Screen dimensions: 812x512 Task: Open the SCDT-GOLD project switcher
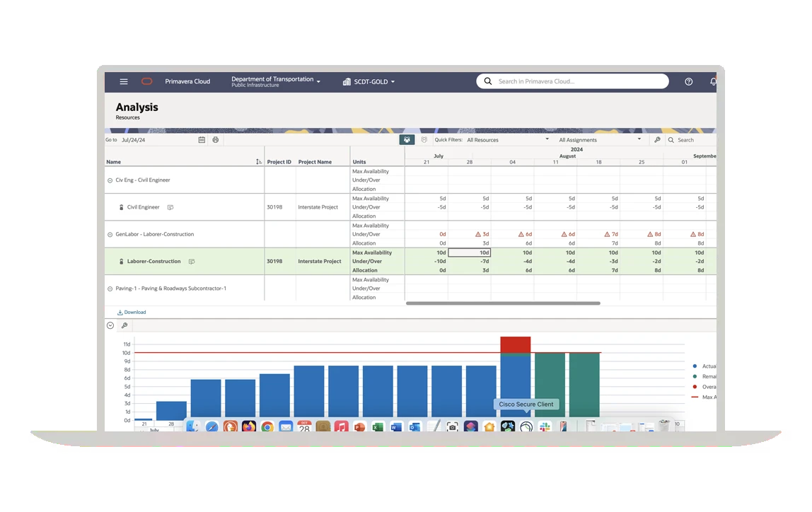(x=368, y=81)
